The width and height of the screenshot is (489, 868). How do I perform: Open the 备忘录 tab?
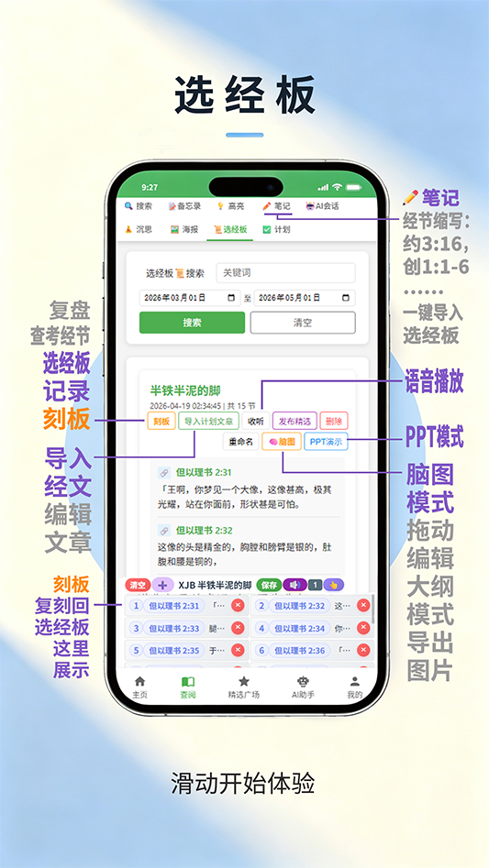tap(184, 206)
